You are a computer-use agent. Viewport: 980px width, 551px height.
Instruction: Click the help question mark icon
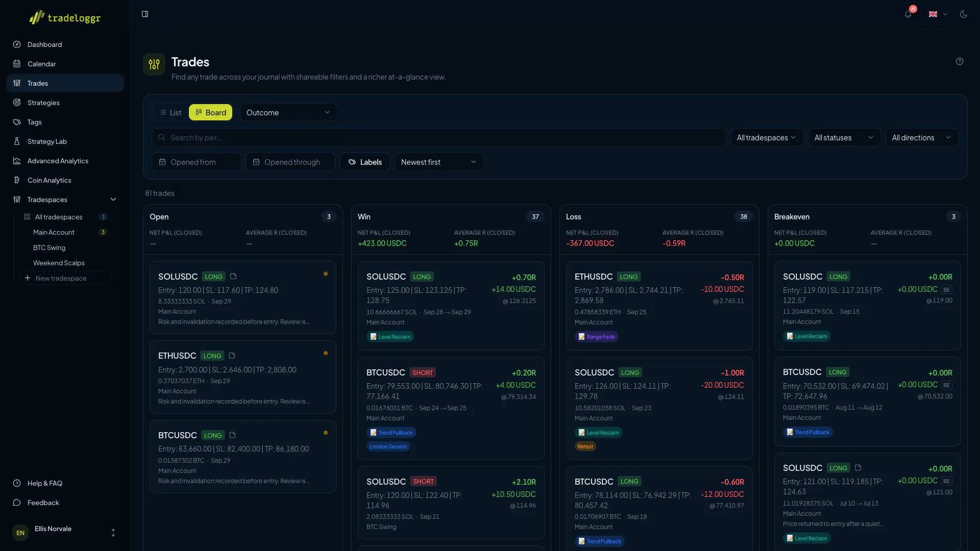tap(960, 61)
